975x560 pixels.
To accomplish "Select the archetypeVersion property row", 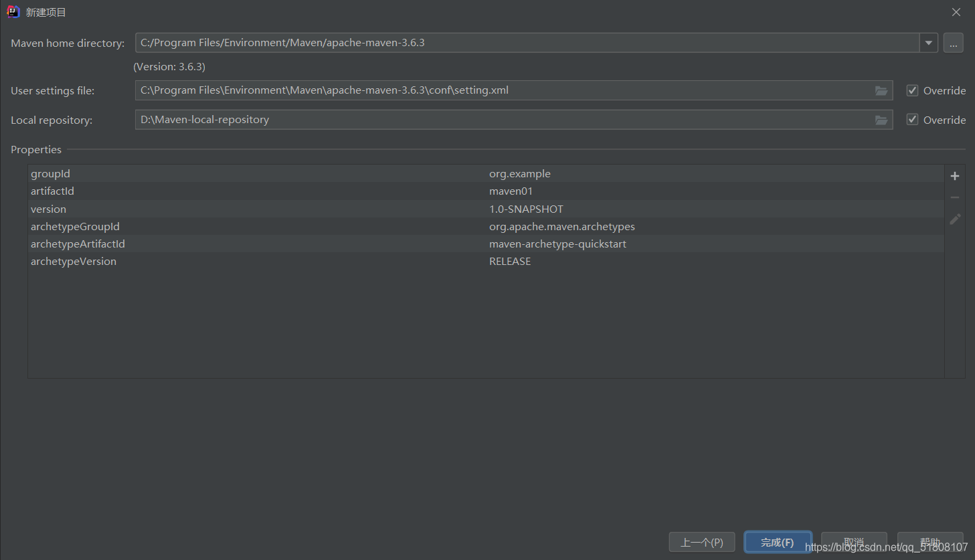I will point(486,261).
